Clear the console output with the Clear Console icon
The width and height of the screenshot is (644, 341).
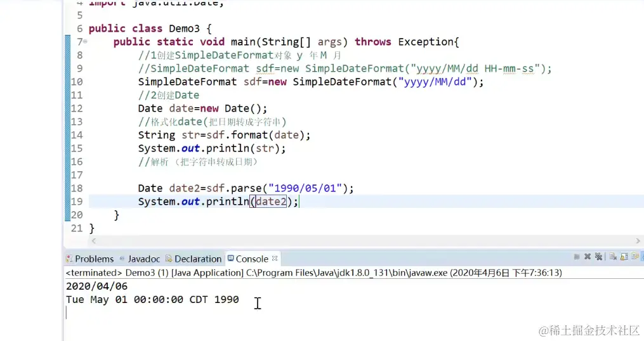click(x=613, y=257)
